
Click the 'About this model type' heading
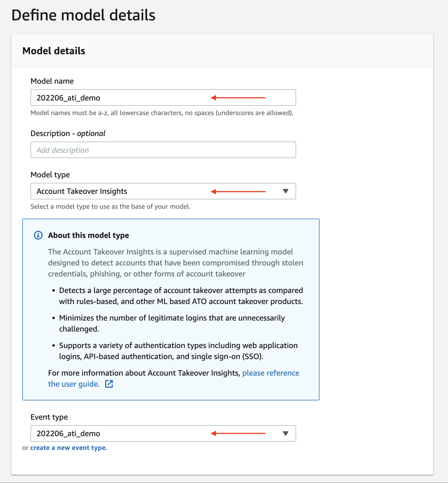(88, 235)
